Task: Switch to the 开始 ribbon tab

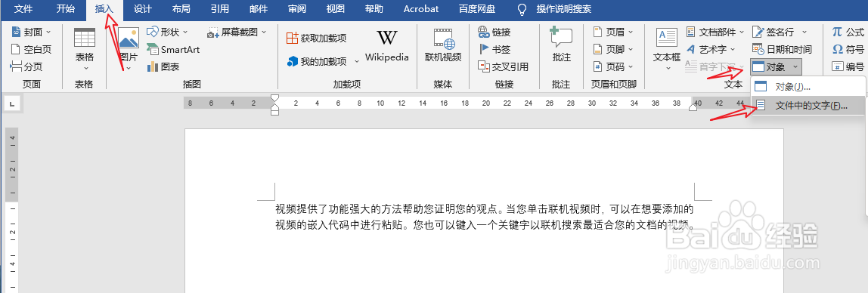Action: (x=65, y=9)
